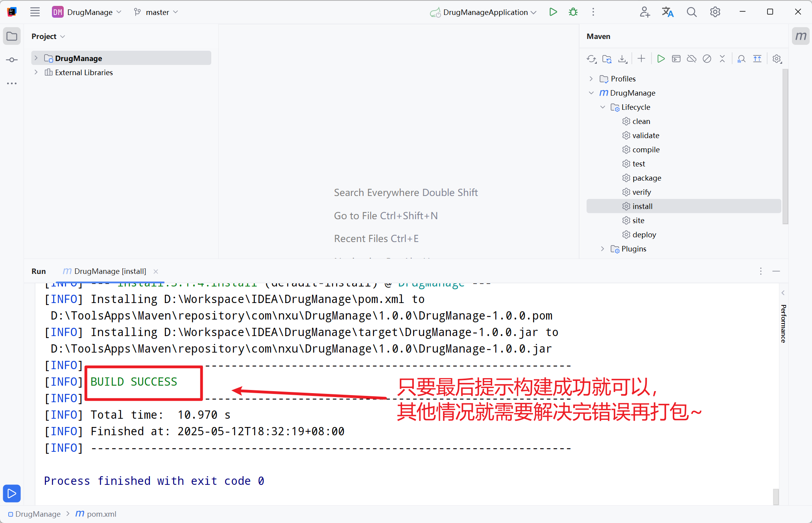
Task: Select the package lifecycle goal
Action: (x=646, y=178)
